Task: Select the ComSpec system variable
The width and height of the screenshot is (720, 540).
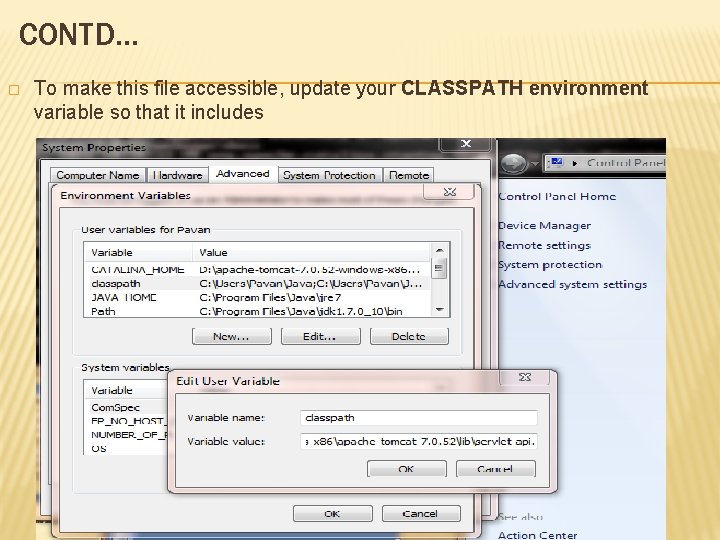Action: pos(126,407)
